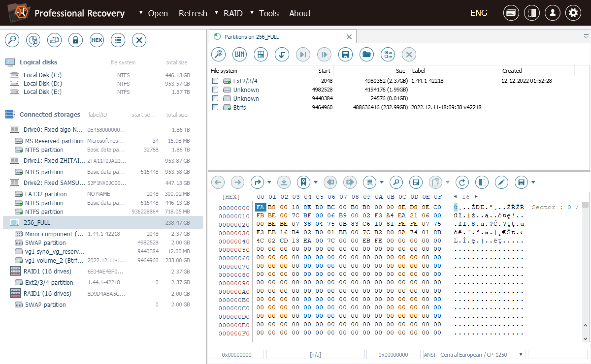This screenshot has height=364, width=591.
Task: Decrease bytes per row with left arrow
Action: click(x=455, y=197)
